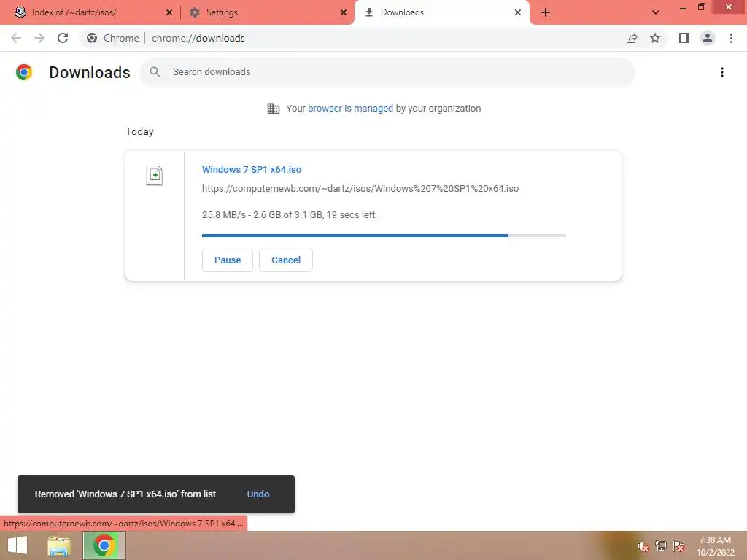This screenshot has width=747, height=560.
Task: Select the Downloads tab
Action: [442, 12]
